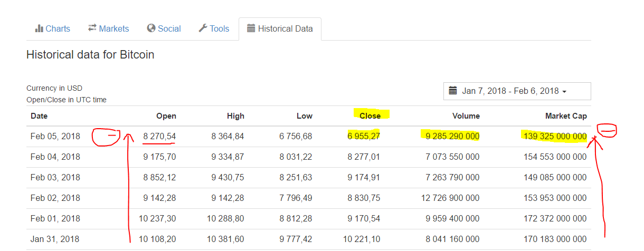This screenshot has height=251, width=644.
Task: Click the globe icon on Social tab
Action: [151, 28]
